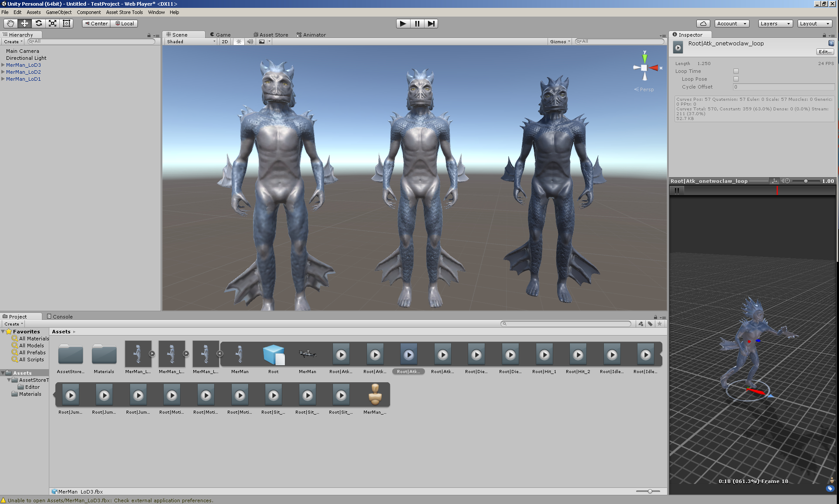
Task: Click the Pause button in the top toolbar
Action: tap(417, 23)
